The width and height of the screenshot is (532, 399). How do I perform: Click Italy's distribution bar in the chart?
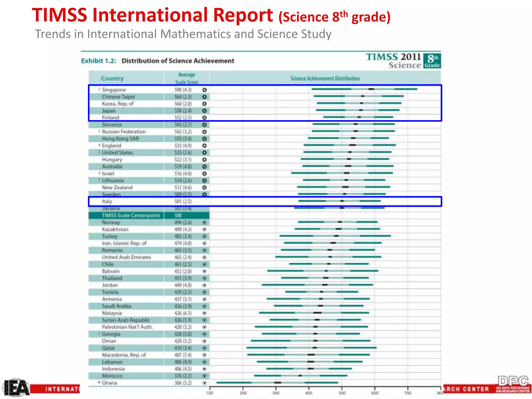tap(340, 201)
